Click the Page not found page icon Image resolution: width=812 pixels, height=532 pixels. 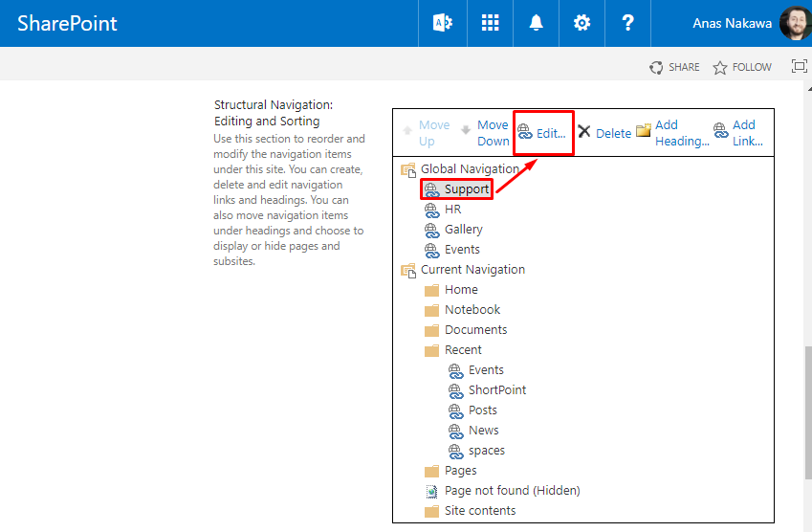click(431, 491)
